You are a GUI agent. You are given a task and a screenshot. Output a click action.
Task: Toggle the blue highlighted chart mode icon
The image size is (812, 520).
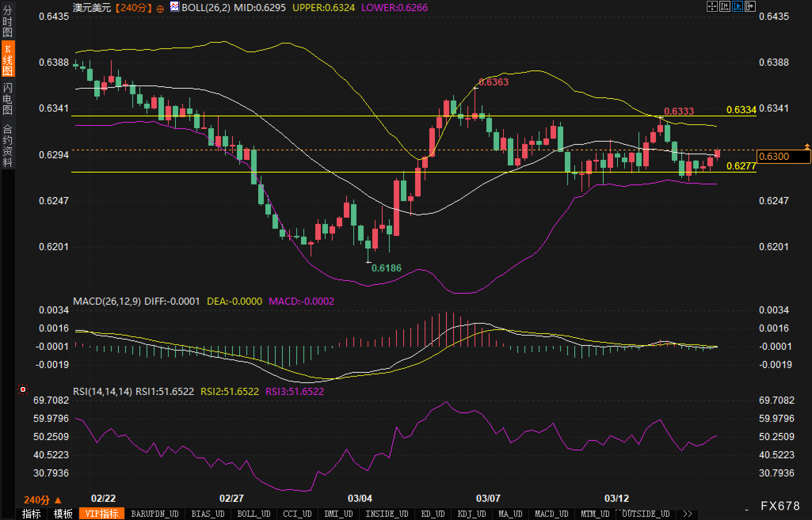click(x=738, y=6)
